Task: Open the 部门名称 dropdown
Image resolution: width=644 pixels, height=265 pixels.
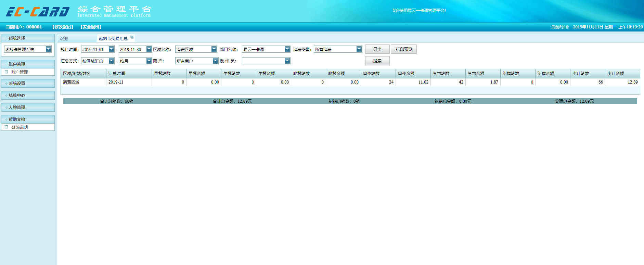Action: [x=287, y=49]
